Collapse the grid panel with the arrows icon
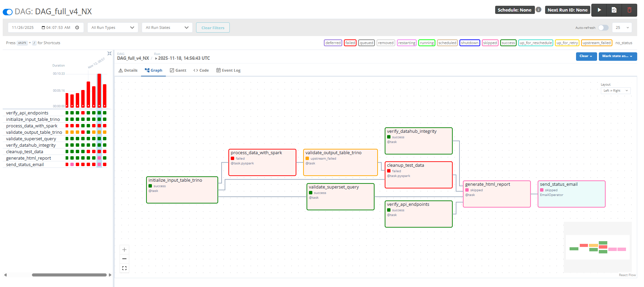This screenshot has height=287, width=644. 109,53
